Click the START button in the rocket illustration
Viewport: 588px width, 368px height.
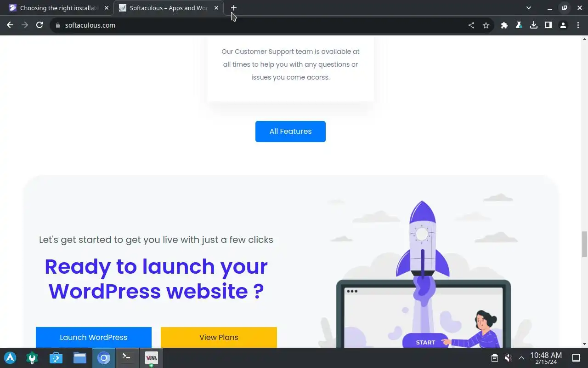(425, 342)
